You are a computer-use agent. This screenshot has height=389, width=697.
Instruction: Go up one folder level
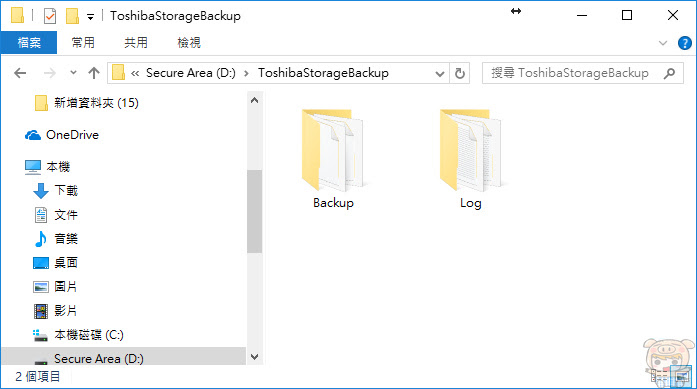pyautogui.click(x=94, y=73)
